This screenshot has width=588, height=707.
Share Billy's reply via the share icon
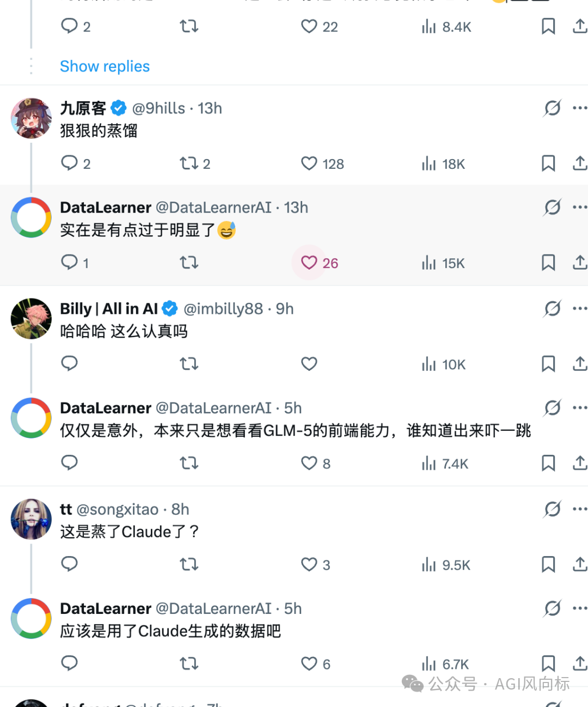[580, 364]
